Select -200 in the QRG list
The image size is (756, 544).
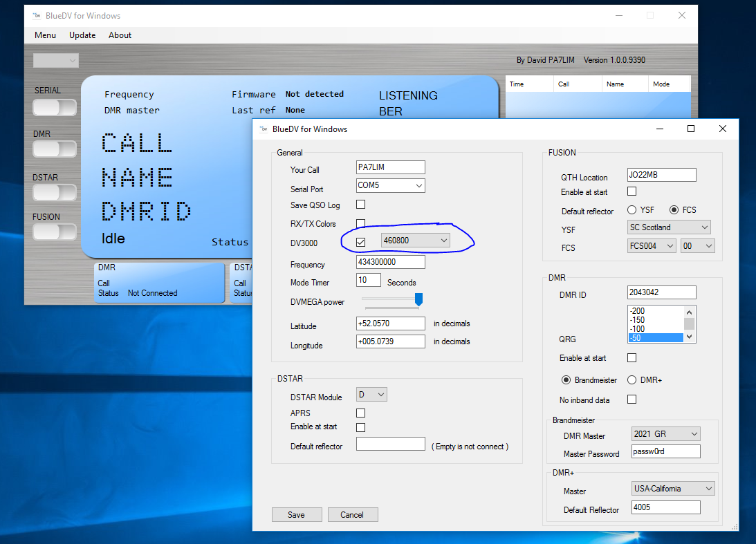click(x=656, y=311)
